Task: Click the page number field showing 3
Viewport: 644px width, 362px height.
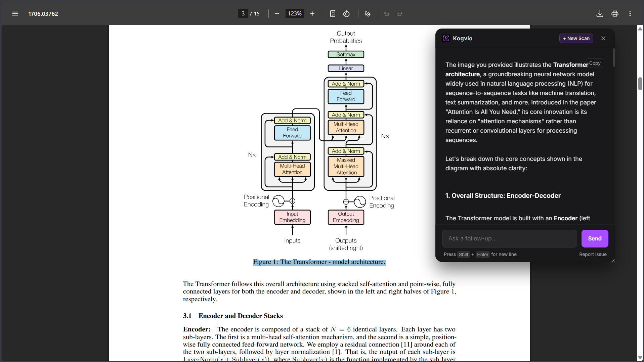Action: (243, 14)
